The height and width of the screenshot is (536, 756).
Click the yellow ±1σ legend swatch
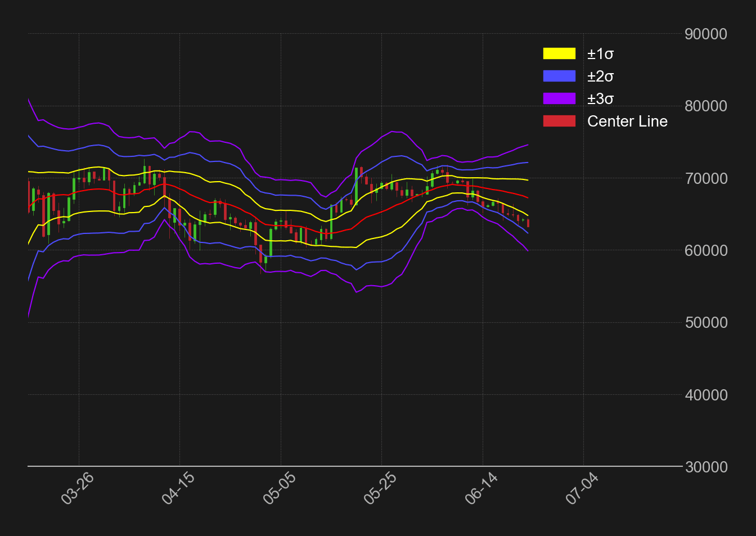point(559,54)
